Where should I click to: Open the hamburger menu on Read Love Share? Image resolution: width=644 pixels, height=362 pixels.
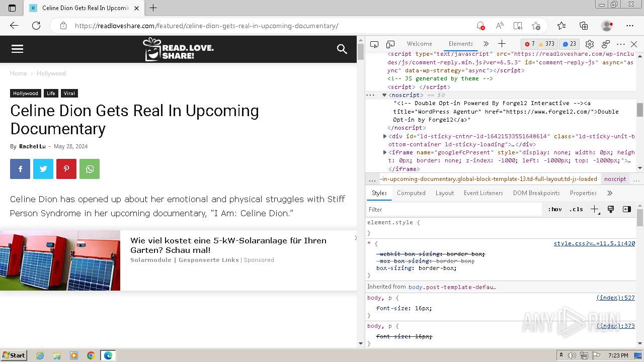point(17,49)
